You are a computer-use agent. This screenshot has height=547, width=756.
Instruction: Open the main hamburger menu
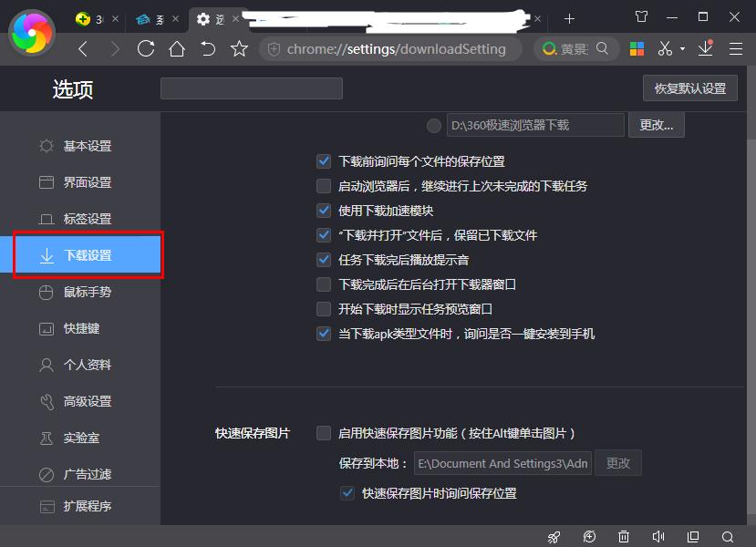coord(735,48)
